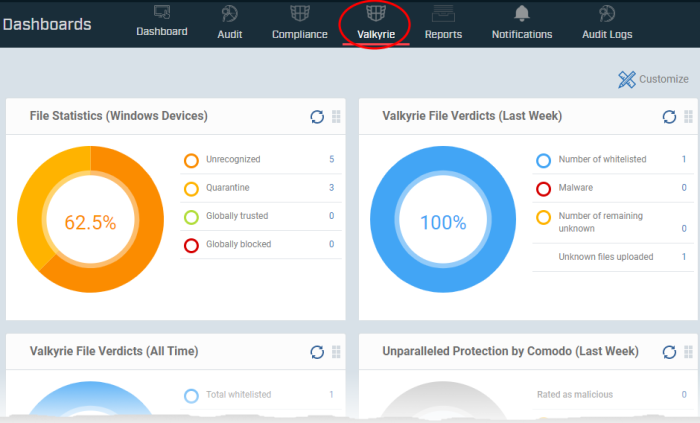Click the Unparalleled Protection widget grid handle
Screen dimensions: 700x423
point(688,352)
